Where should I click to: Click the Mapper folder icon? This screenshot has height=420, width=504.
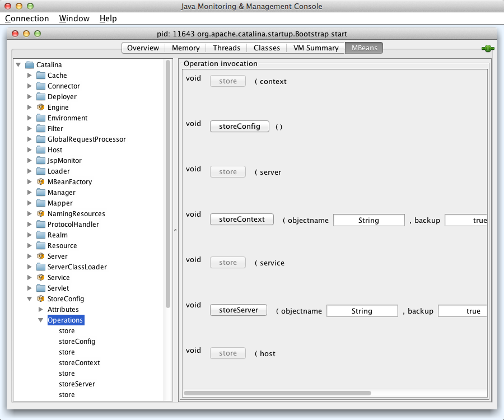point(41,203)
